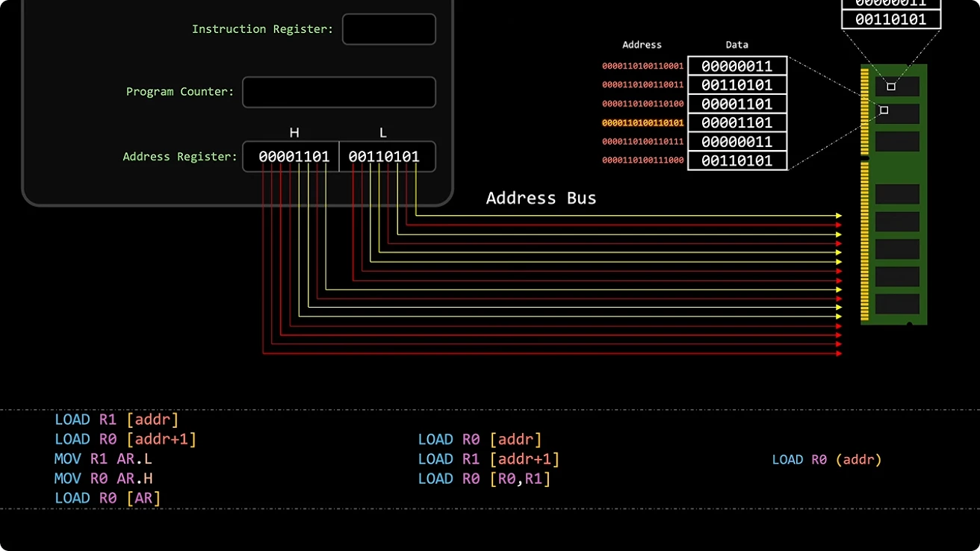The width and height of the screenshot is (980, 551).
Task: Click the "Program Counter:" label
Action: (x=180, y=92)
